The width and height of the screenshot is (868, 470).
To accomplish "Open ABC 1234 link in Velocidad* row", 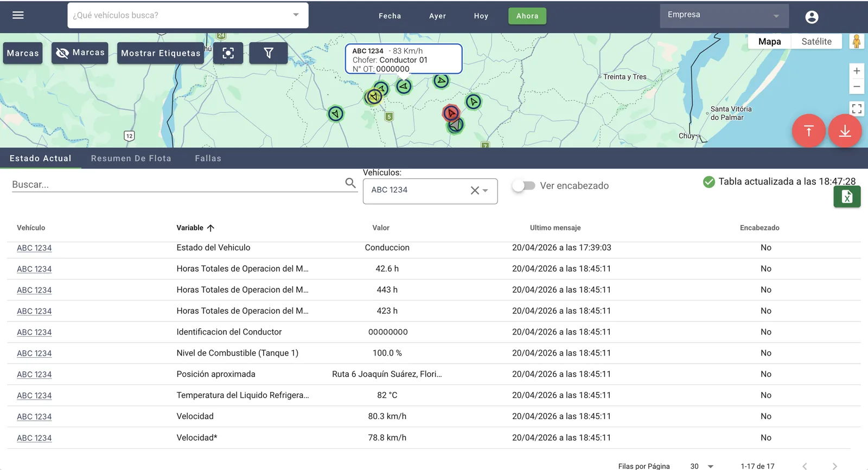I will pos(34,438).
